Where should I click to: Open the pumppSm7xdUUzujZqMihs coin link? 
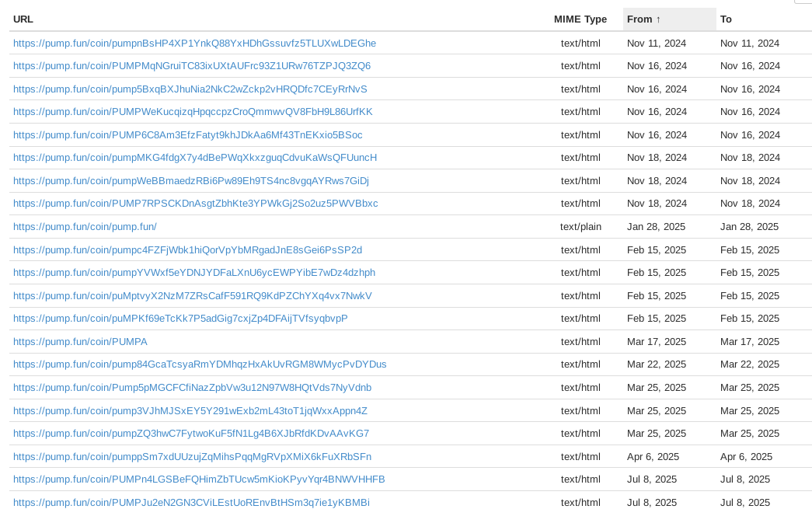(x=193, y=457)
